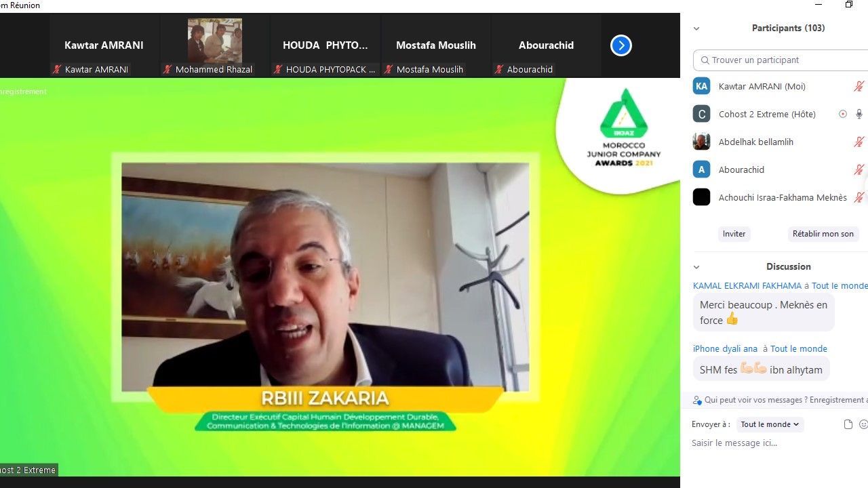Click the KA avatar for Kawtar AMRANI
Image resolution: width=868 pixels, height=488 pixels.
point(701,86)
